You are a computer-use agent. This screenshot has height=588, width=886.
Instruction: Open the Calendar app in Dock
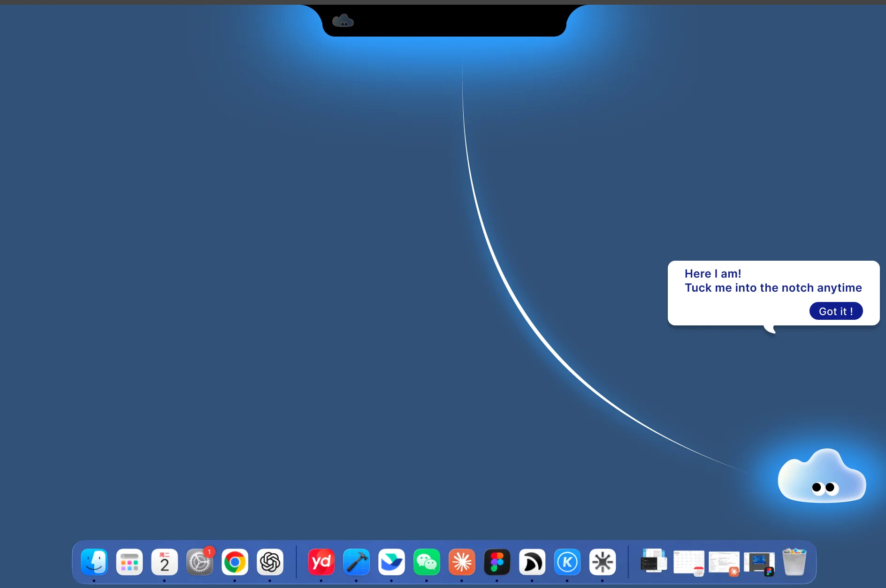click(165, 562)
